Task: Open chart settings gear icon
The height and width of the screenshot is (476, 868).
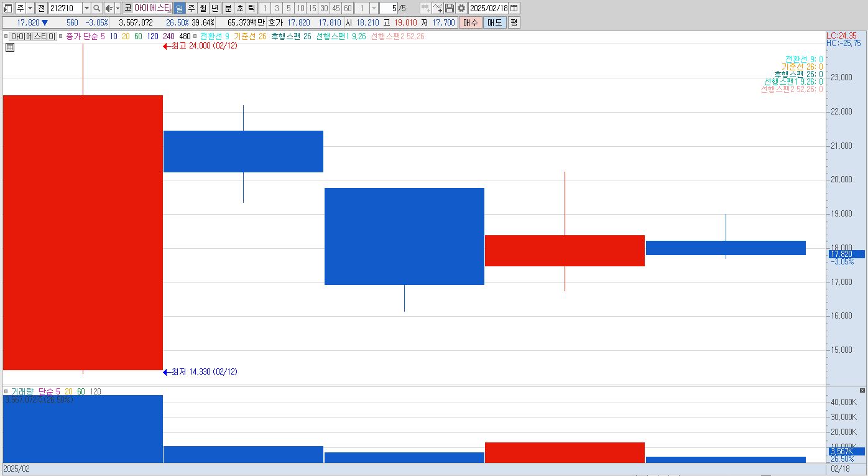Action: 461,8
